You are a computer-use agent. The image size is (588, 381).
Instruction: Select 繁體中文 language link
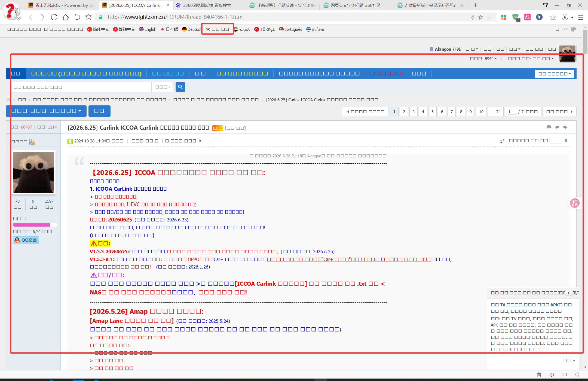(124, 29)
